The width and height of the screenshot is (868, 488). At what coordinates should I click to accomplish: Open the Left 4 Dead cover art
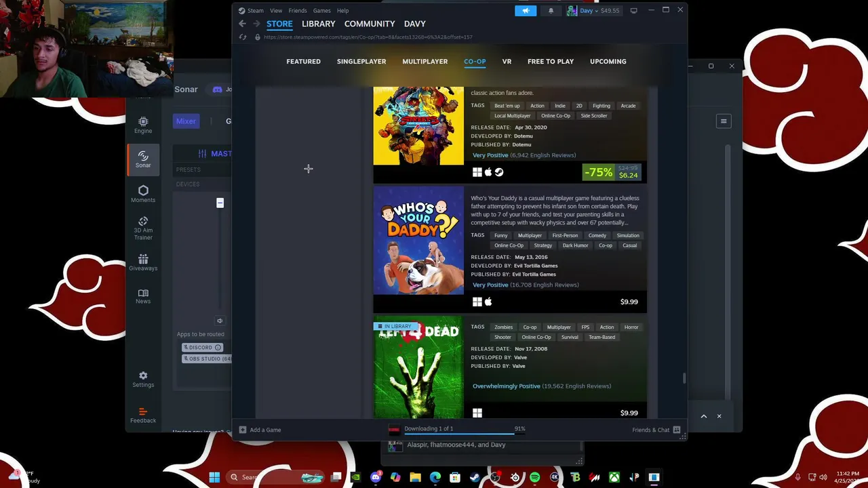click(x=418, y=367)
